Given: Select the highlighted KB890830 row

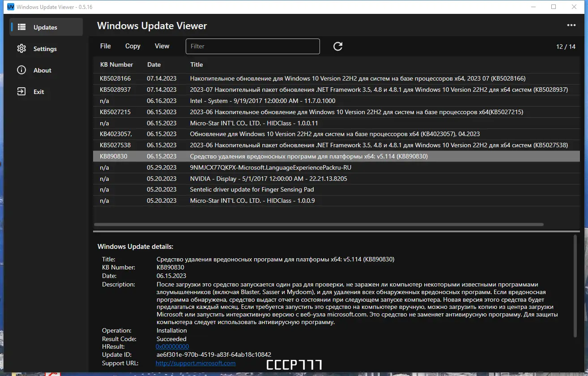Looking at the screenshot, I should (x=337, y=156).
